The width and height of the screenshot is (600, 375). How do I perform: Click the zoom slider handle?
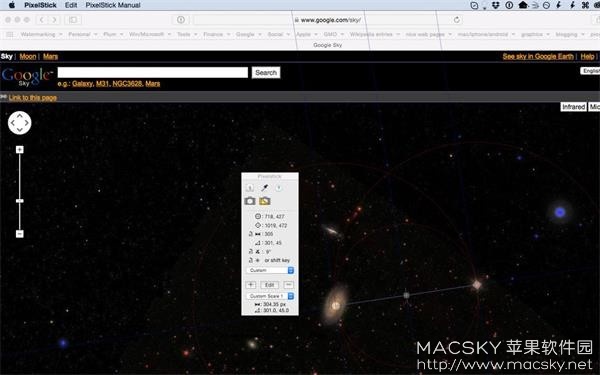(x=20, y=201)
